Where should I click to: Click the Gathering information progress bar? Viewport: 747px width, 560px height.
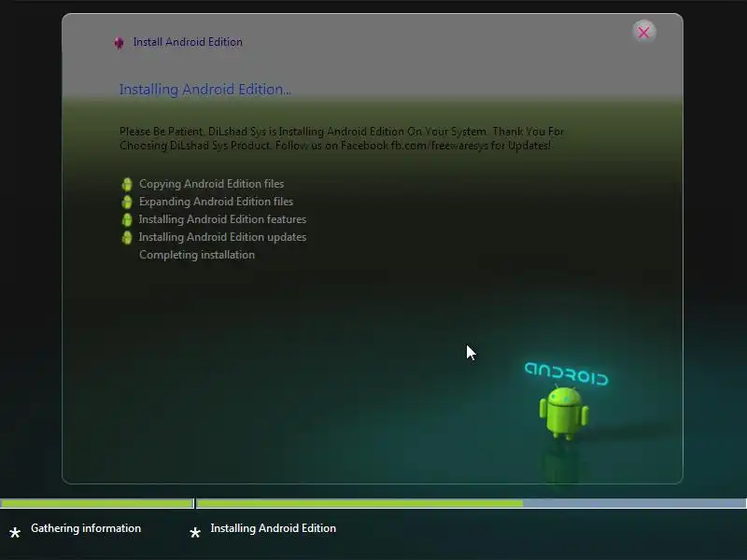[x=97, y=503]
